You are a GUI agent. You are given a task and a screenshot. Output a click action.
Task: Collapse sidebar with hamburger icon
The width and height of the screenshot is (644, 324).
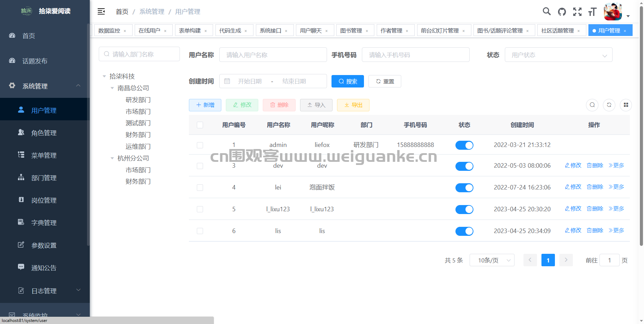101,12
